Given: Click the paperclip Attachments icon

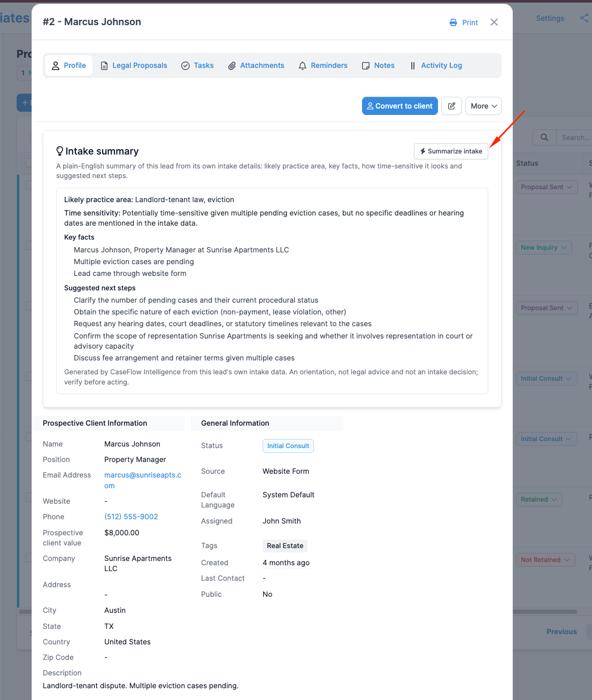Looking at the screenshot, I should click(x=232, y=66).
